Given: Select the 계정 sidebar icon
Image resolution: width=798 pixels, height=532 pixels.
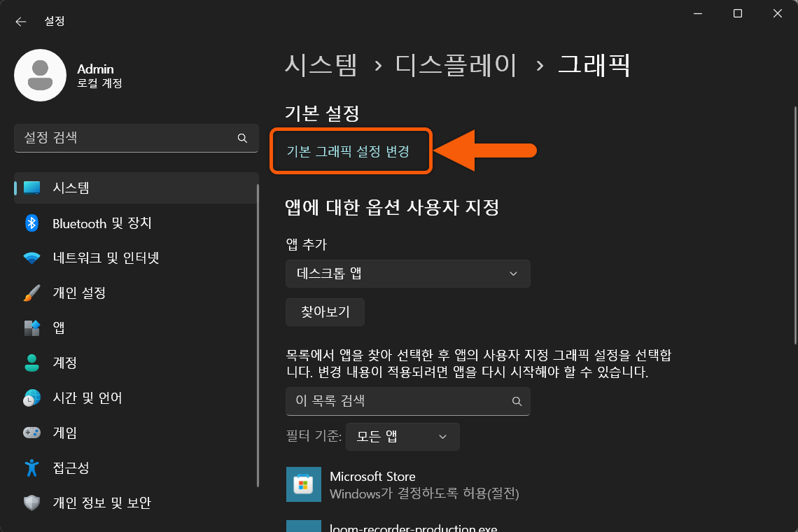Looking at the screenshot, I should pyautogui.click(x=31, y=363).
